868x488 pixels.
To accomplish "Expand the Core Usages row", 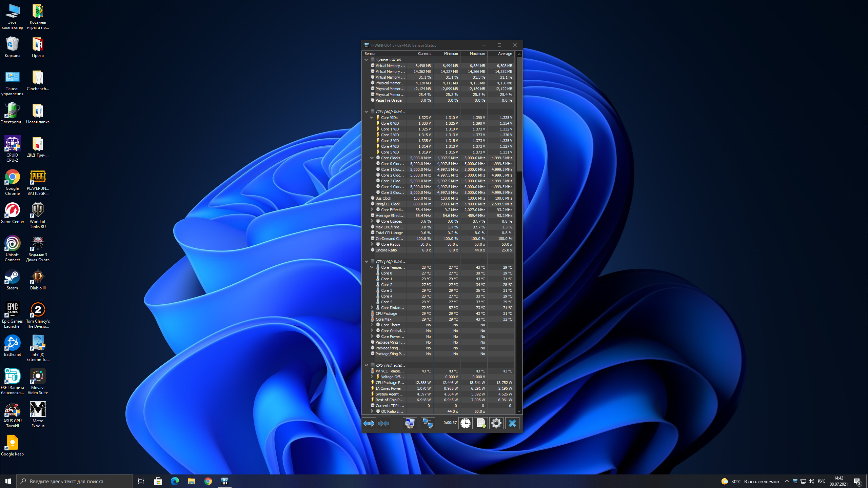I will click(372, 221).
